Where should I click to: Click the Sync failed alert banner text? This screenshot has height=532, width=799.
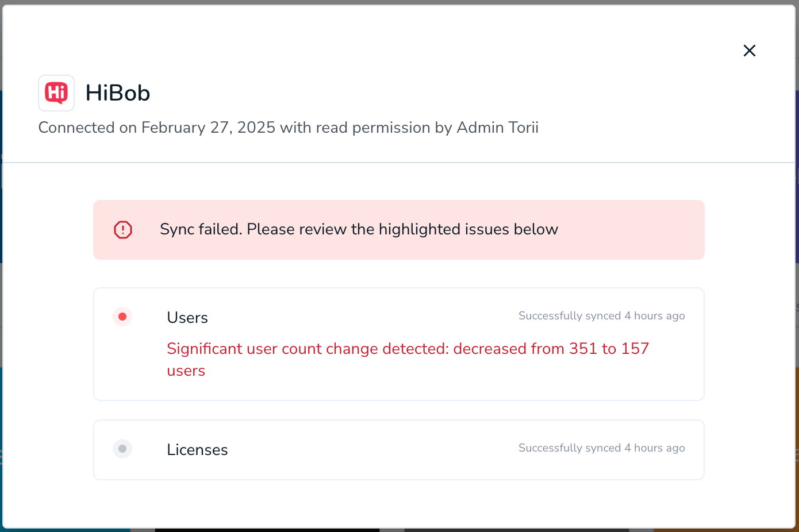point(359,229)
